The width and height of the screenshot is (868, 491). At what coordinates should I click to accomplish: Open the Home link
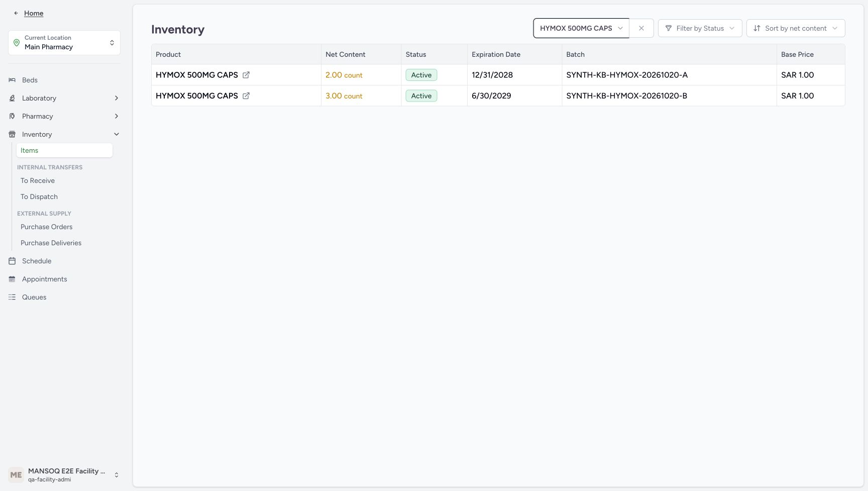(34, 13)
